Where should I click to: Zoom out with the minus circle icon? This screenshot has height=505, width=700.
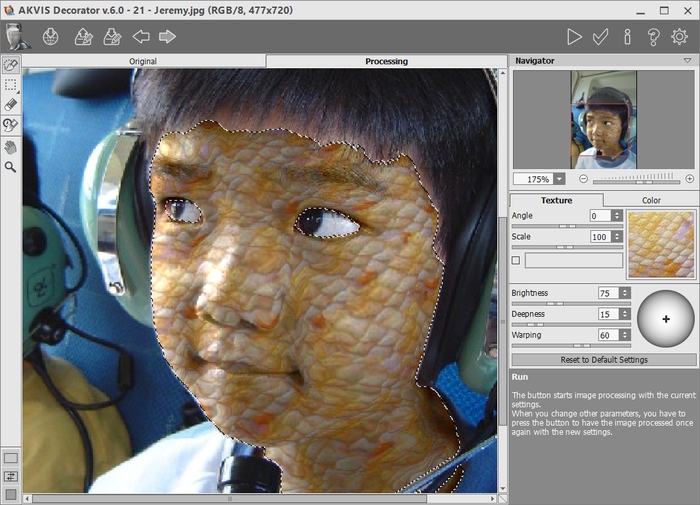tap(583, 179)
